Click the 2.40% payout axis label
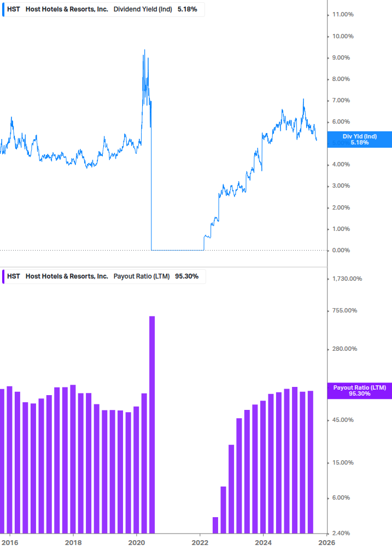 (341, 533)
